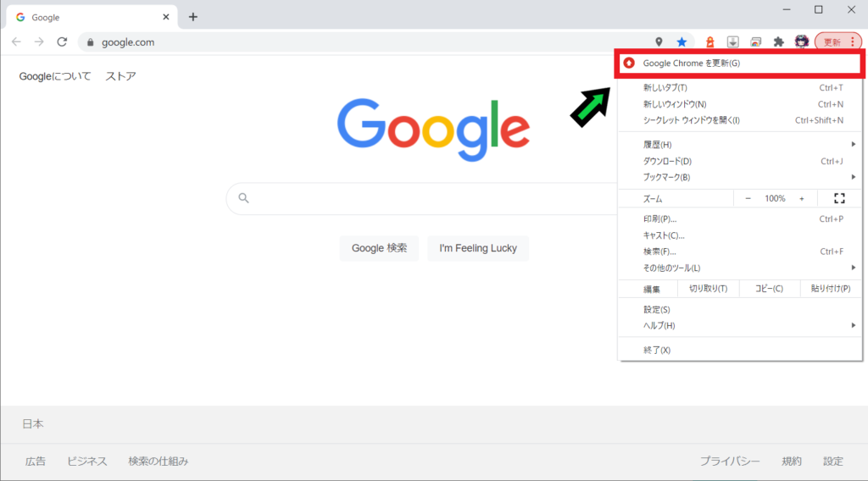
Task: Click the page reload icon
Action: 62,41
